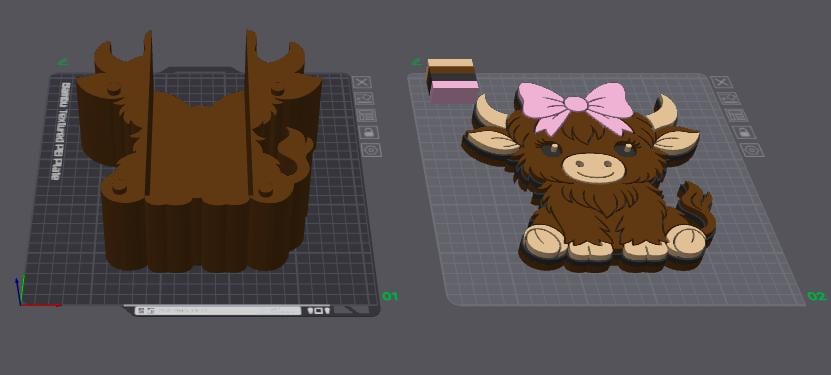The image size is (831, 375).
Task: Click the plate 01 number label
Action: click(x=390, y=296)
